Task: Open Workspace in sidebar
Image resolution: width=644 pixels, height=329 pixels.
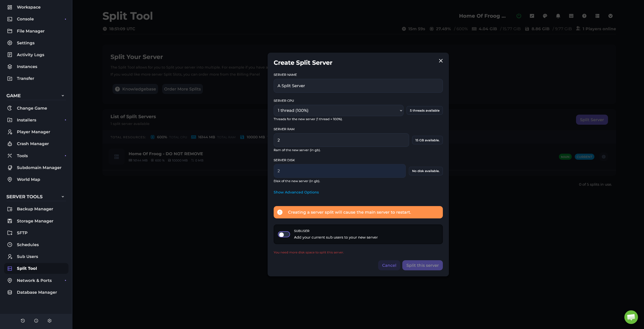Action: tap(36, 7)
